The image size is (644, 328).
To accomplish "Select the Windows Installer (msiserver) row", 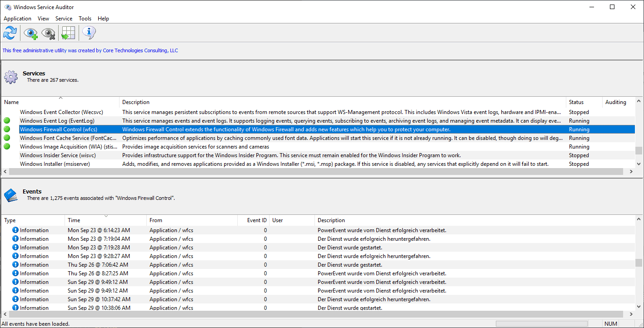I will (318, 164).
